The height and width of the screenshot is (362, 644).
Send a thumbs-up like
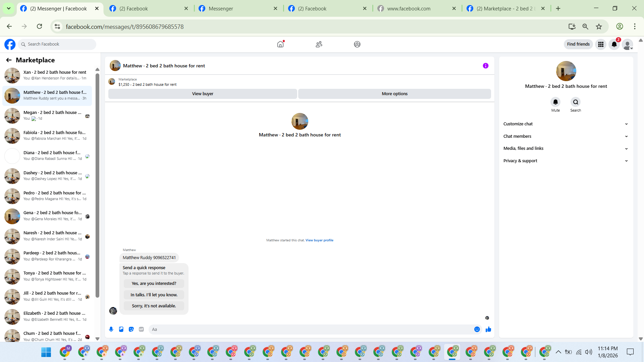(x=488, y=329)
